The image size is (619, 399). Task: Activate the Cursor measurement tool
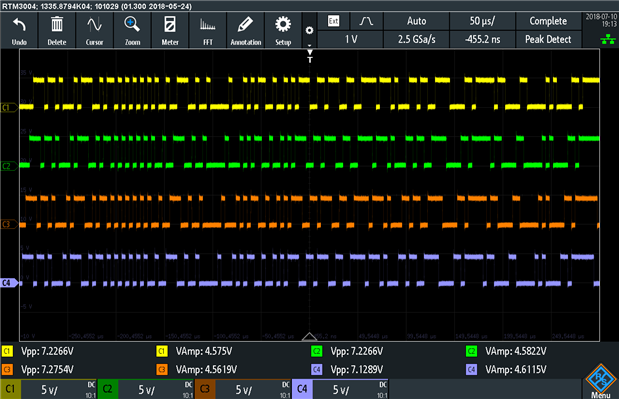[x=94, y=30]
